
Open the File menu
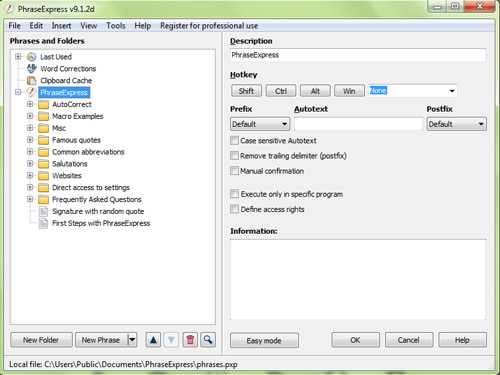[x=14, y=26]
